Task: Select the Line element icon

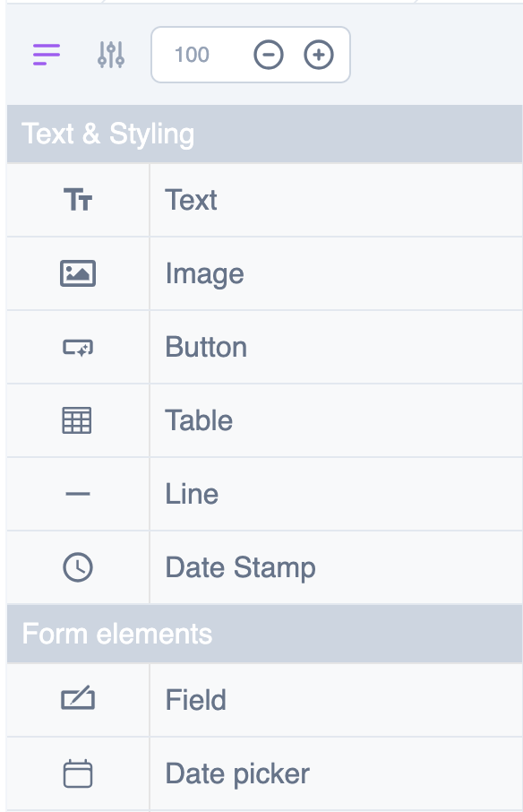Action: 78,494
